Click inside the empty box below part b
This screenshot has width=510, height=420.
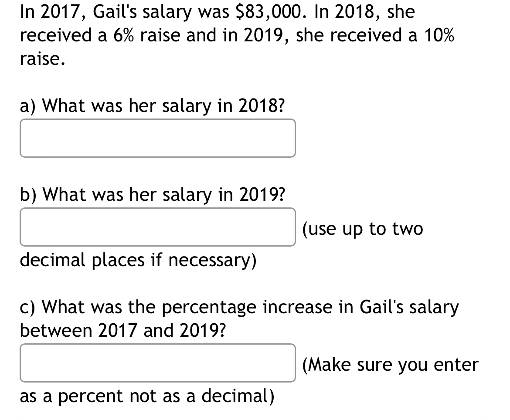point(157,227)
